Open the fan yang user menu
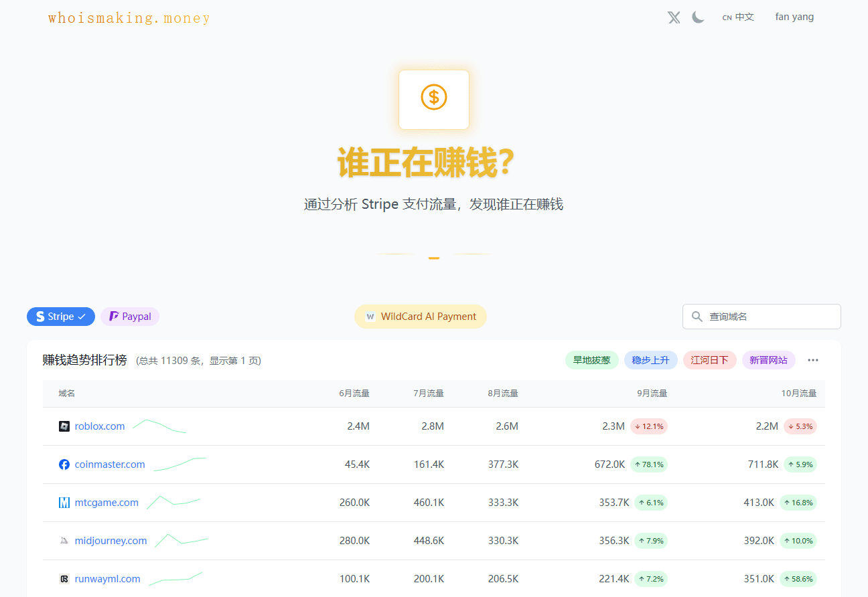Screen dimensions: 868x597 794,17
